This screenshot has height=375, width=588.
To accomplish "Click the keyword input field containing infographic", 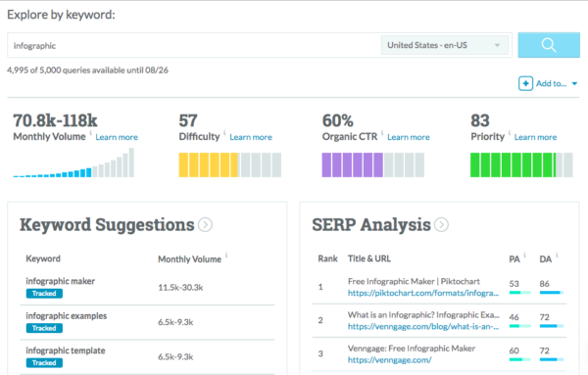I will point(193,45).
